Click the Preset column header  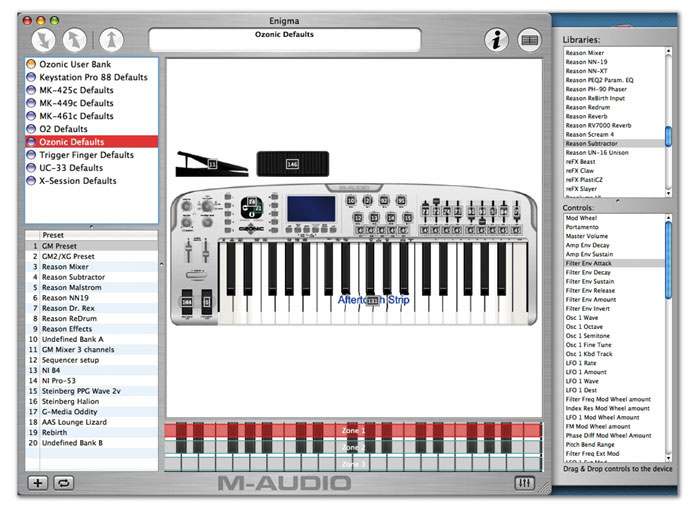(x=98, y=235)
